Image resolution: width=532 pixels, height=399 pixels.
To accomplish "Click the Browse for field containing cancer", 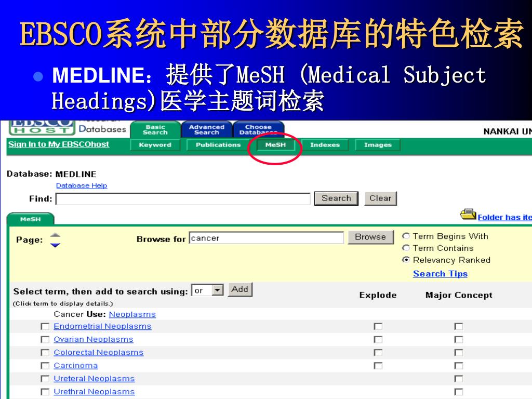I will tap(267, 238).
